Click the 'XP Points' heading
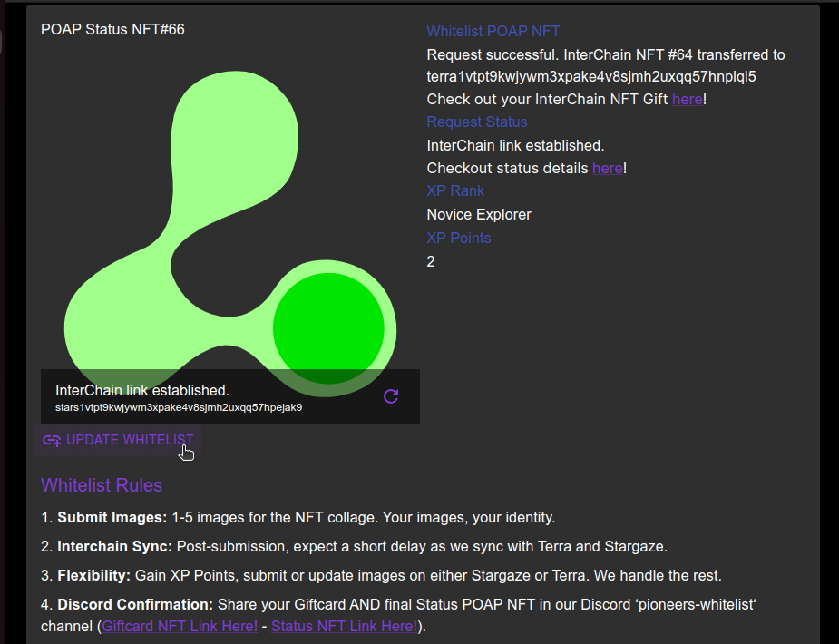 pos(459,239)
